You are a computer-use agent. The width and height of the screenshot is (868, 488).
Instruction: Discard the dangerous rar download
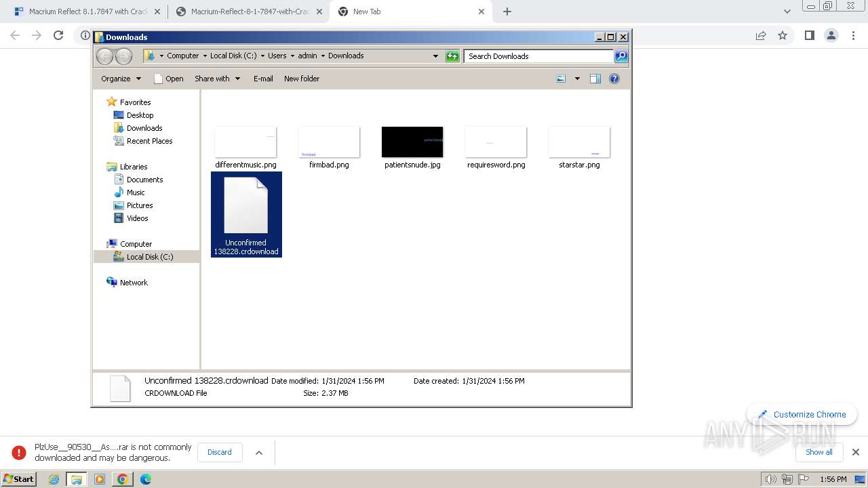(220, 452)
